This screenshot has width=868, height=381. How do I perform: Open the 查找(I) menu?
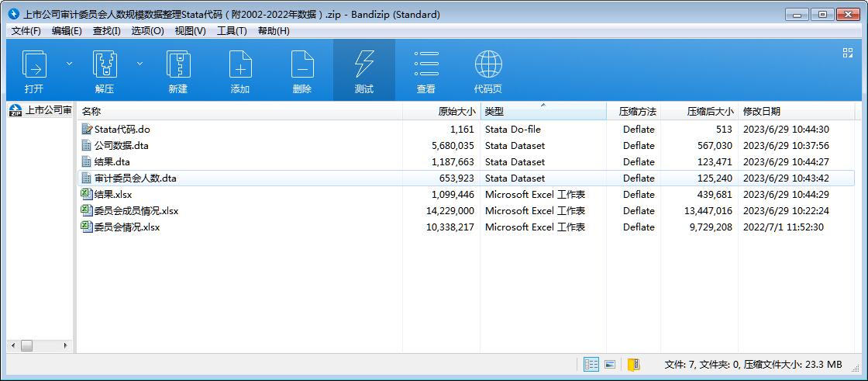click(106, 31)
